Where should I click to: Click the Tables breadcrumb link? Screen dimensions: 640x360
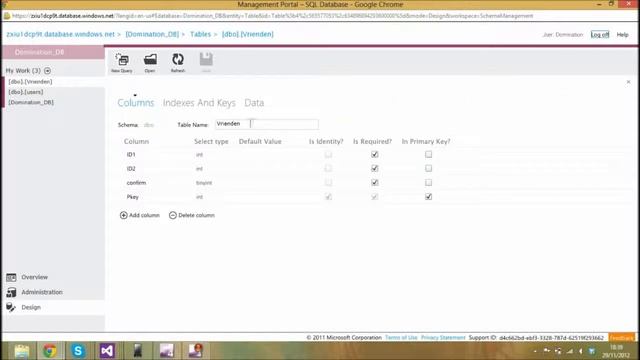point(200,34)
